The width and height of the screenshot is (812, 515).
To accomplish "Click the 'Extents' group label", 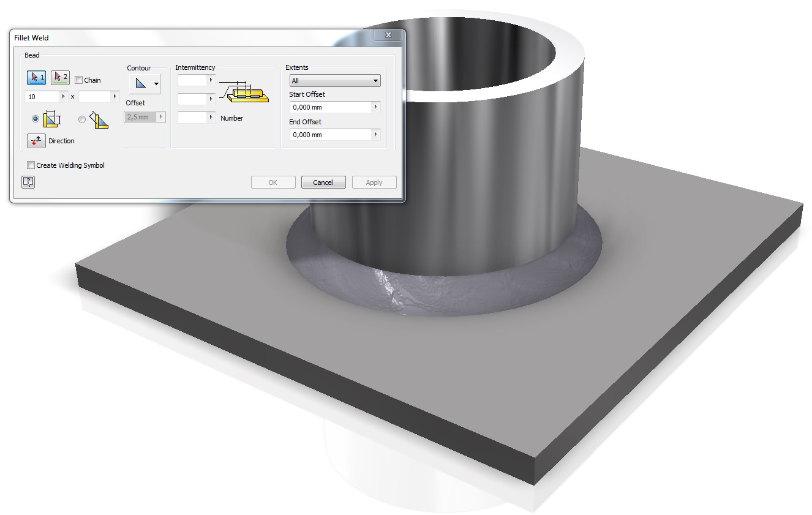I will click(x=297, y=67).
